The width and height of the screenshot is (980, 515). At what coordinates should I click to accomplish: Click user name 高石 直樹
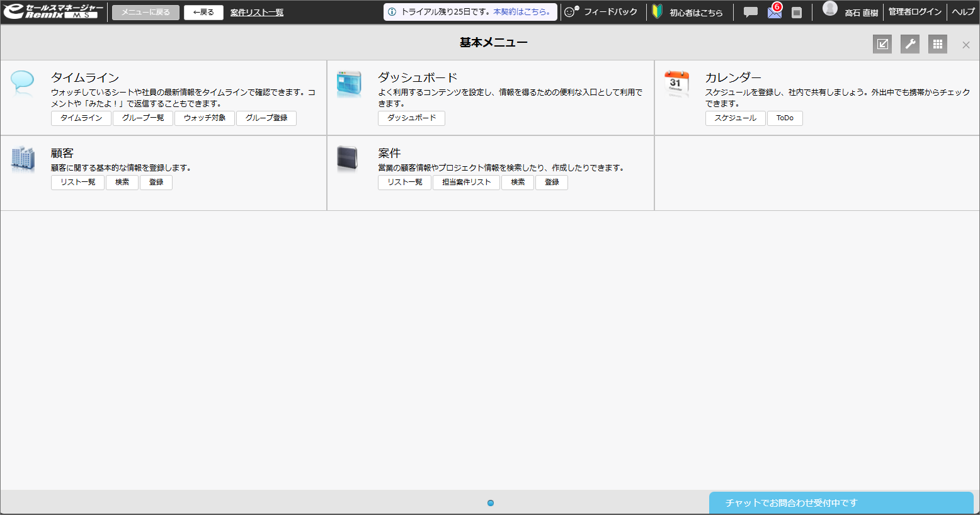[x=861, y=13]
